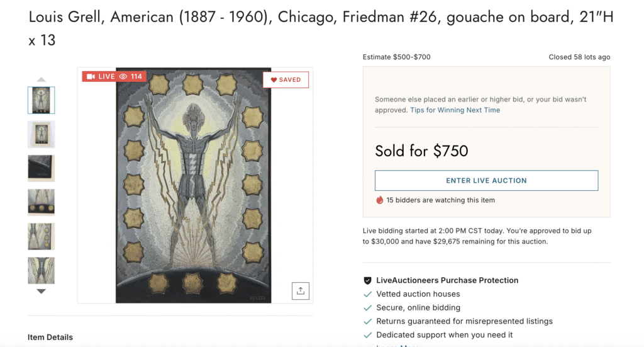Select the fourth thumbnail showing gold medallions
The width and height of the screenshot is (644, 347).
coord(42,202)
